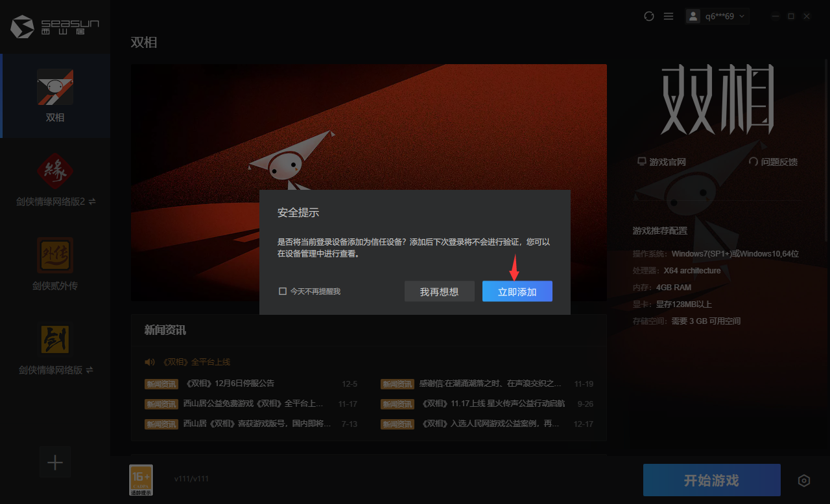Viewport: 830px width, 504px height.
Task: Open 剑侠贰外传 game icon
Action: (55, 255)
